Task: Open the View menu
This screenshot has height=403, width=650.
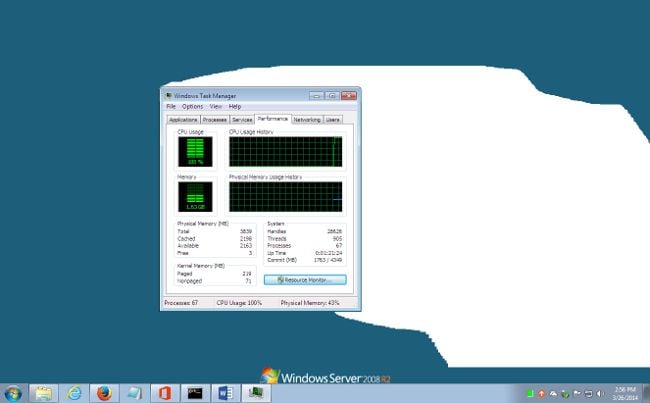Action: click(x=216, y=107)
